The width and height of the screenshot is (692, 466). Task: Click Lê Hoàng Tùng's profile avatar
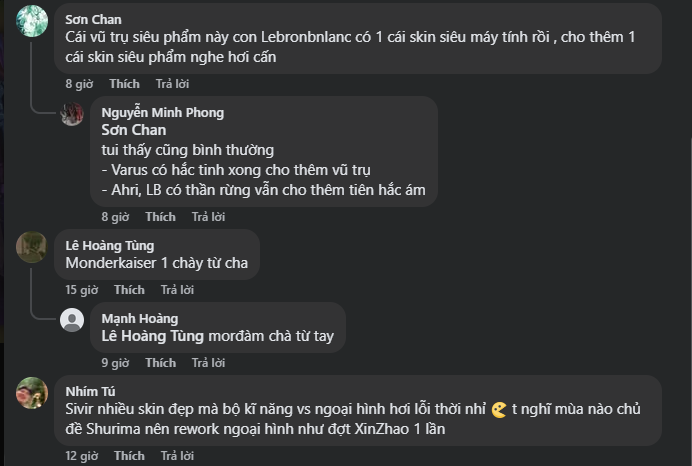click(x=32, y=247)
